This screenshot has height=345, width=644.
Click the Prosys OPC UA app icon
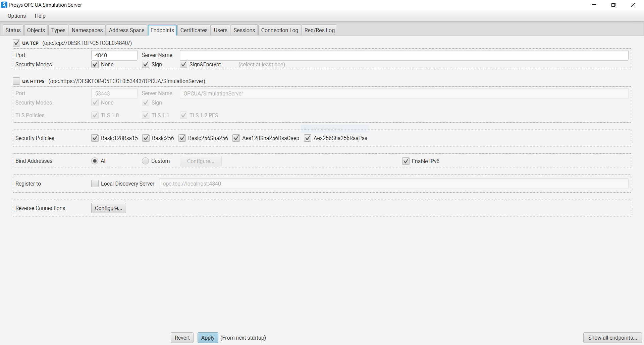click(4, 5)
